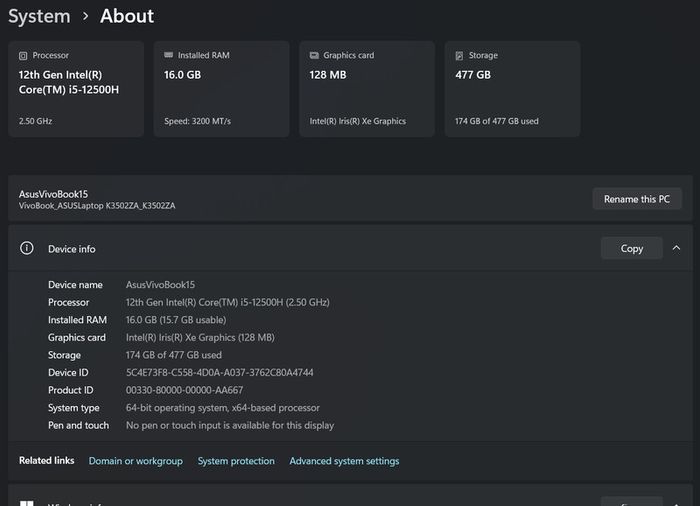Click the Device info header label
The width and height of the screenshot is (700, 506).
point(72,249)
